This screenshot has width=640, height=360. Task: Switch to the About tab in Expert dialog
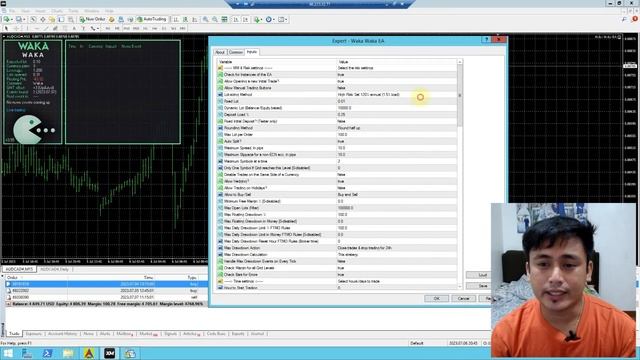(x=220, y=52)
